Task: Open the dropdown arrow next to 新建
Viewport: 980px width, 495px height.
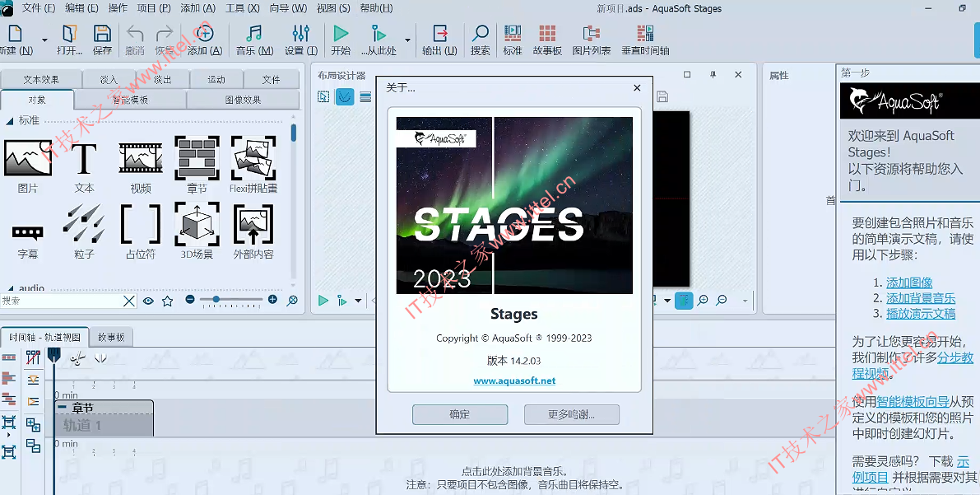Action: (44, 40)
